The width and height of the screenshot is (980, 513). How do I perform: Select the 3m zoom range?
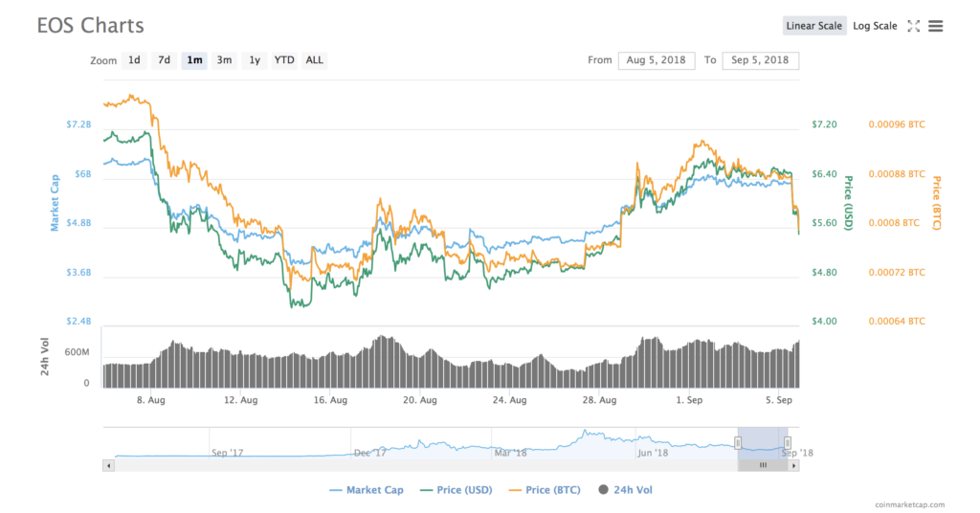tap(224, 60)
